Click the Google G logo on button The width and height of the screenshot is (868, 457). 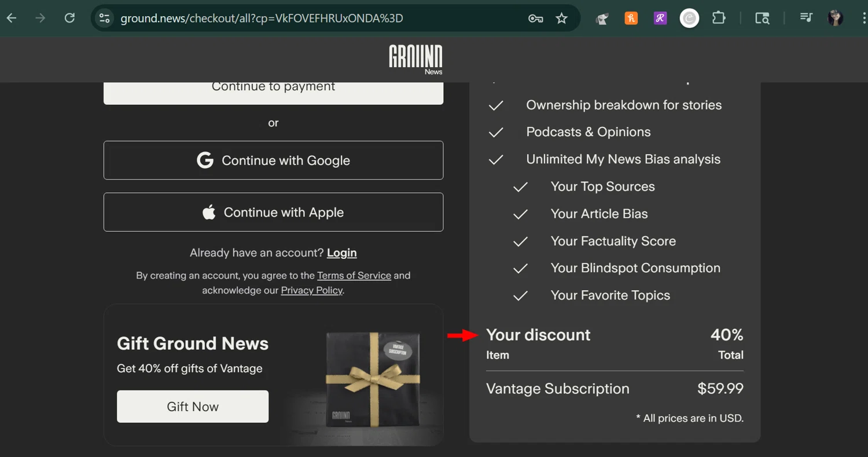click(205, 160)
